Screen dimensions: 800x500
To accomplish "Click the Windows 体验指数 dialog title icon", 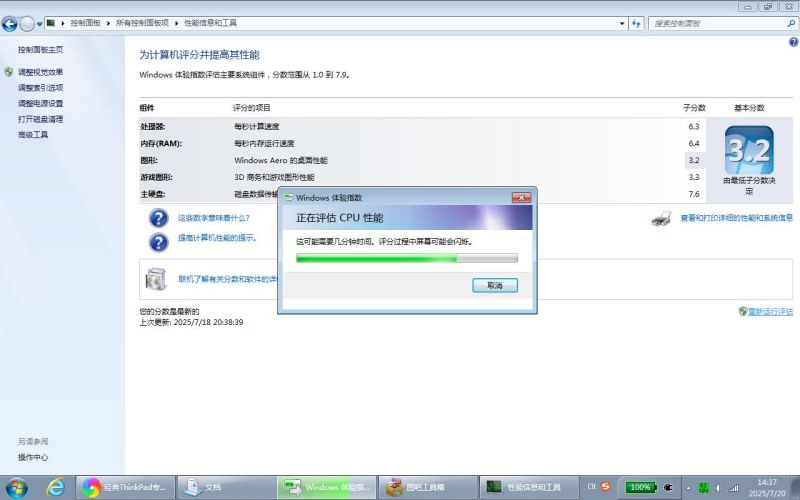I will (x=289, y=197).
